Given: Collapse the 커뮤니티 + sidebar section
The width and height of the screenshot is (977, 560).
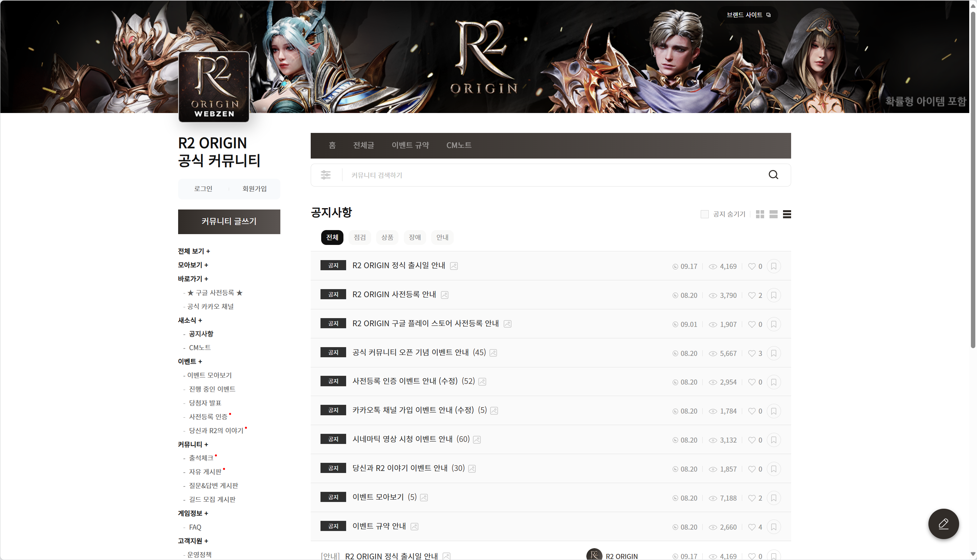Looking at the screenshot, I should 193,445.
